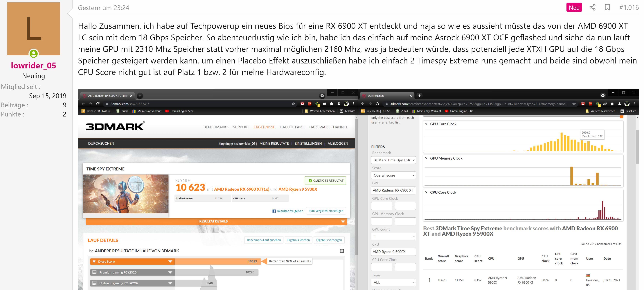Image resolution: width=644 pixels, height=290 pixels.
Task: Click the tallest GPU Memory Clock bar
Action: [x=571, y=176]
